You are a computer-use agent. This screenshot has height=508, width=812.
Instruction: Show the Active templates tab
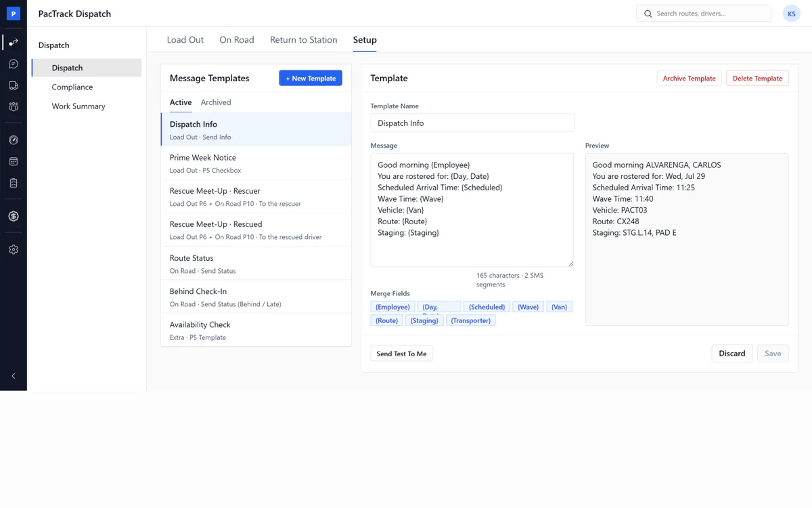181,102
